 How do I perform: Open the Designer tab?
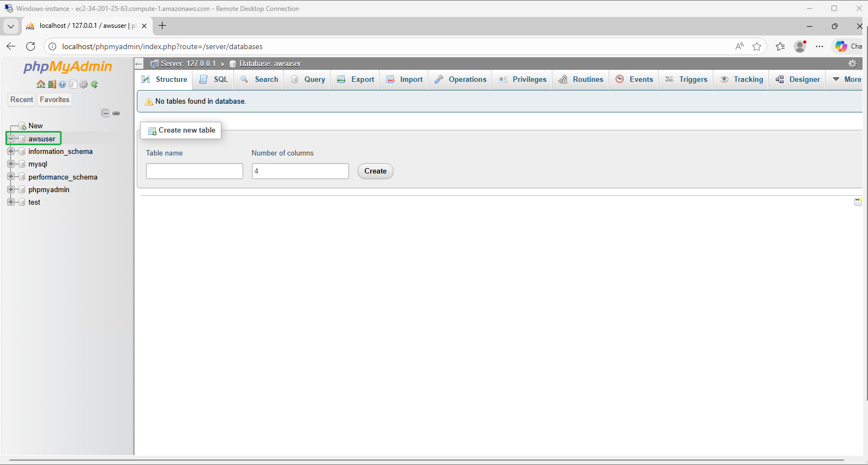point(797,79)
